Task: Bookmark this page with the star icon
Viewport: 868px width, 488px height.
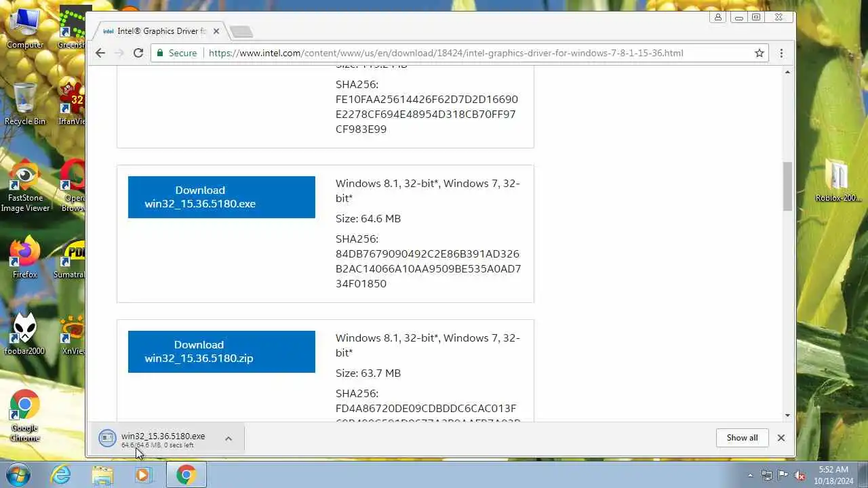Action: (x=759, y=53)
